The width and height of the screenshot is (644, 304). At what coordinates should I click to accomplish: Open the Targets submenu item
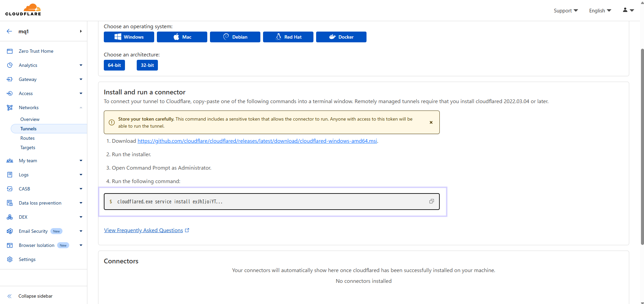click(x=28, y=147)
